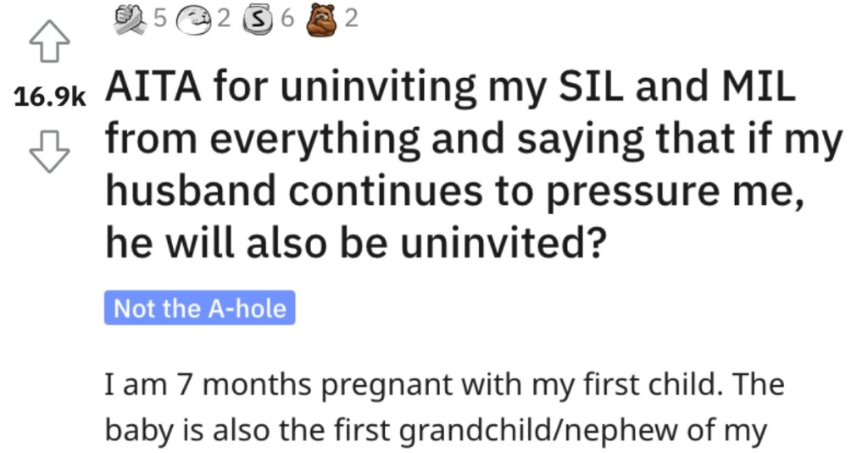Click the 16.9k vote score
868x453 pixels.
click(x=50, y=97)
